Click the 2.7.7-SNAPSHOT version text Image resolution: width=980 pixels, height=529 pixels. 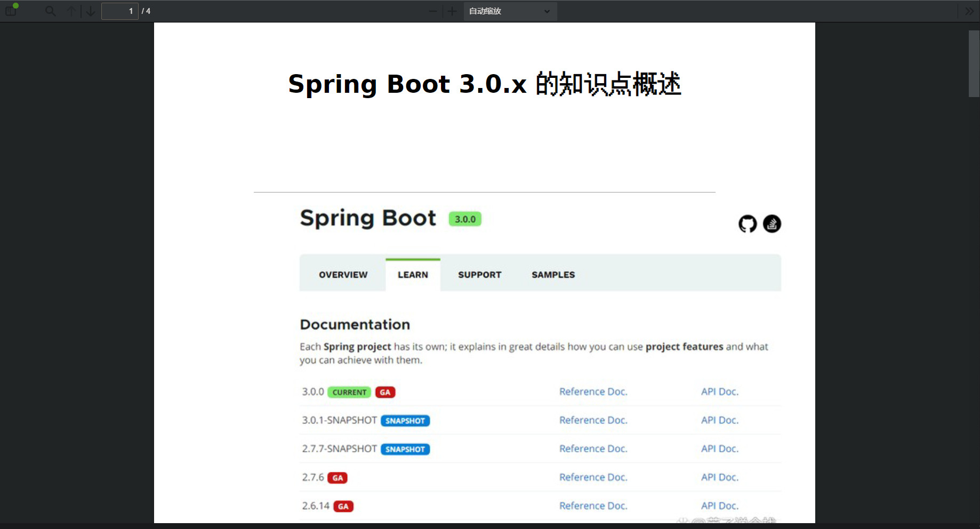(340, 449)
